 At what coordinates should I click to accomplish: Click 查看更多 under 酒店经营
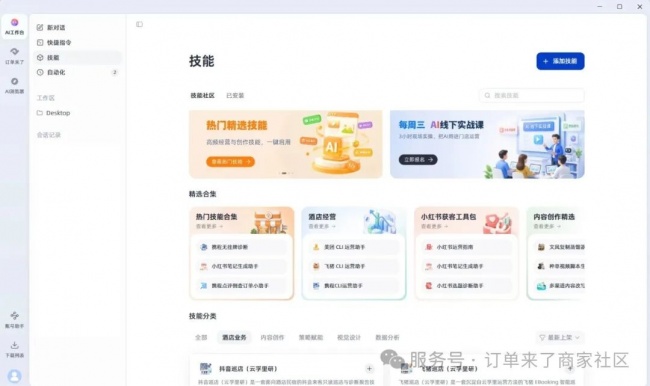coord(322,226)
